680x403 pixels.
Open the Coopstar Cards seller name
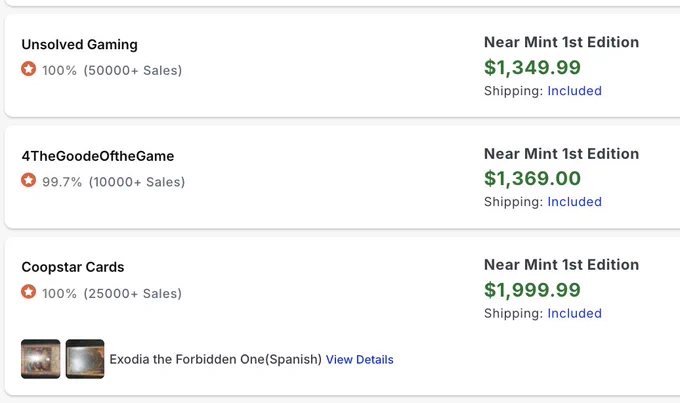point(73,267)
